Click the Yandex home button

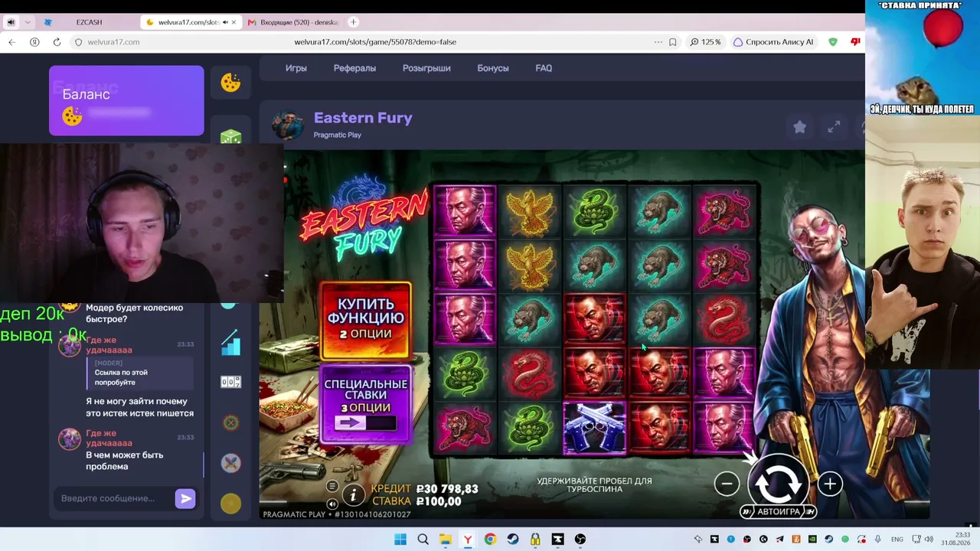(34, 42)
